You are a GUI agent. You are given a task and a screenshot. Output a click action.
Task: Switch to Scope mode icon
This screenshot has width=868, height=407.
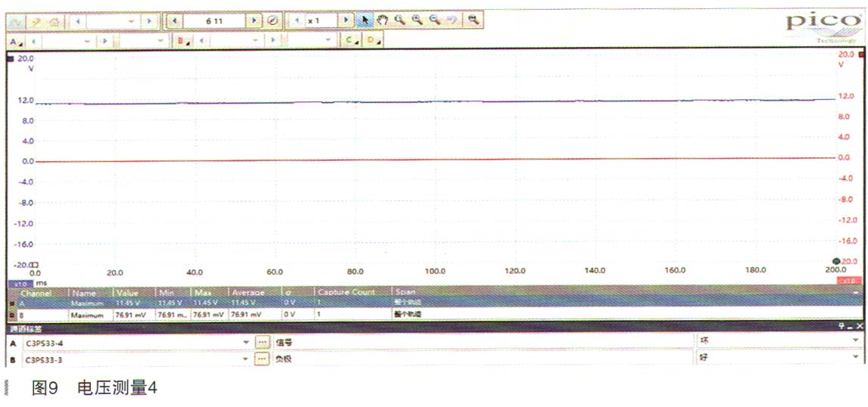17,21
